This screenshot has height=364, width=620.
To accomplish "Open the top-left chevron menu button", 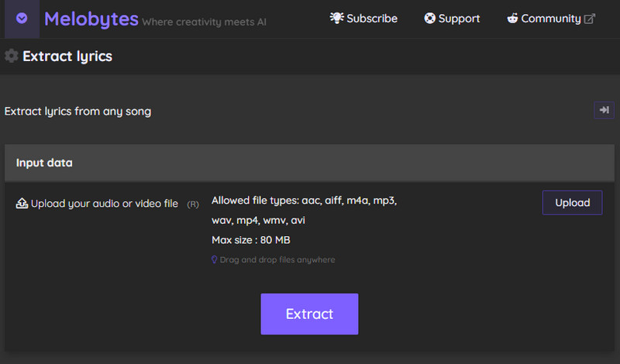I will point(22,19).
